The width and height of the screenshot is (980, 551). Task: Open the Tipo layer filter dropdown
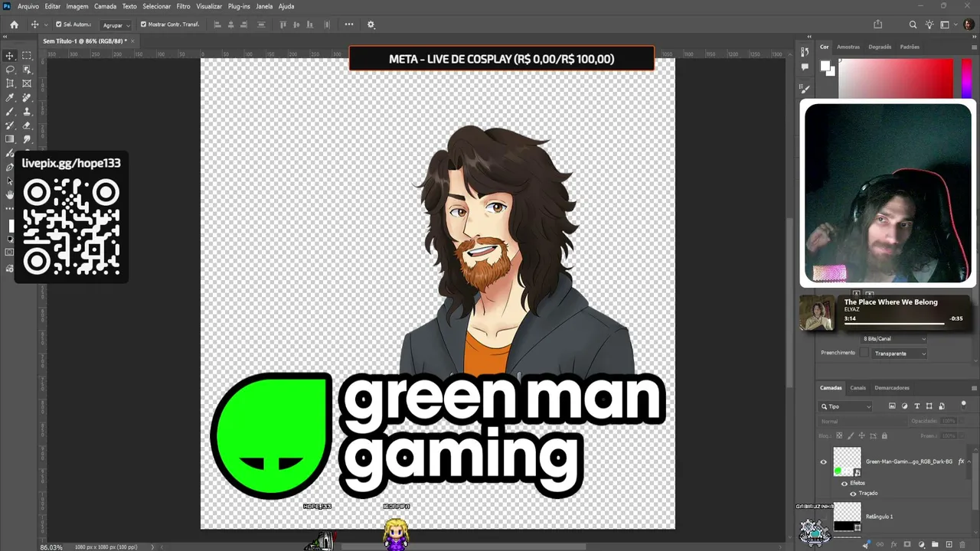click(x=846, y=406)
